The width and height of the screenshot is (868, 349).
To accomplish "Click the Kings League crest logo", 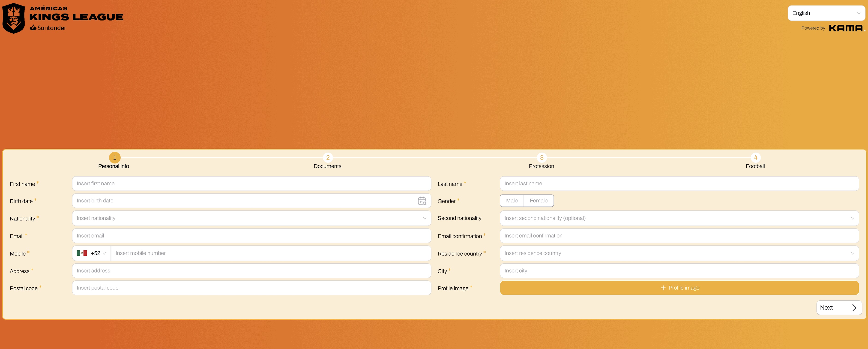I will coord(13,18).
